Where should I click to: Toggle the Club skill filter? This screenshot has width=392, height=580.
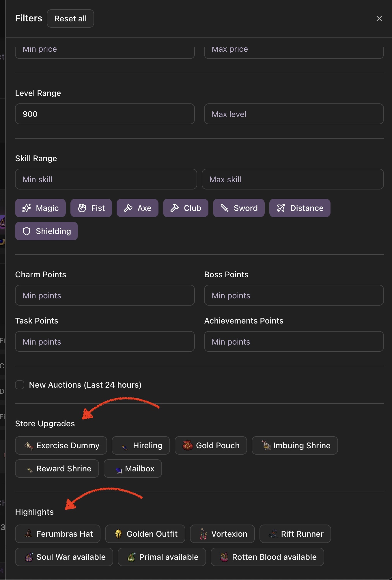(x=186, y=208)
